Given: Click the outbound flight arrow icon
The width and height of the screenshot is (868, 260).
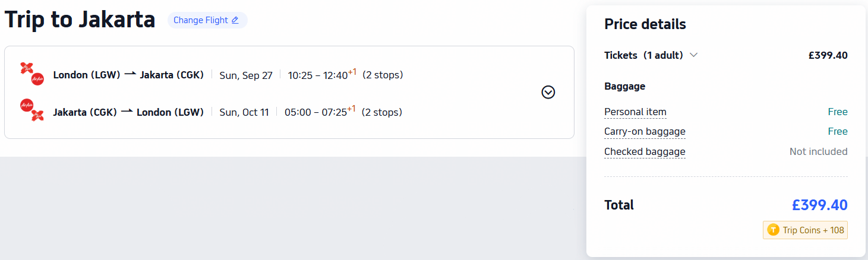Looking at the screenshot, I should [x=130, y=74].
